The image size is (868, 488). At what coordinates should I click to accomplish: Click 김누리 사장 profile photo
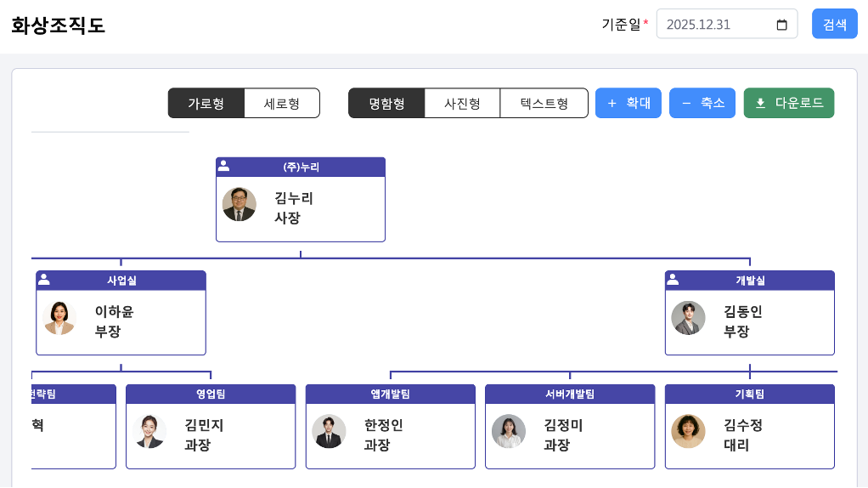(x=240, y=205)
